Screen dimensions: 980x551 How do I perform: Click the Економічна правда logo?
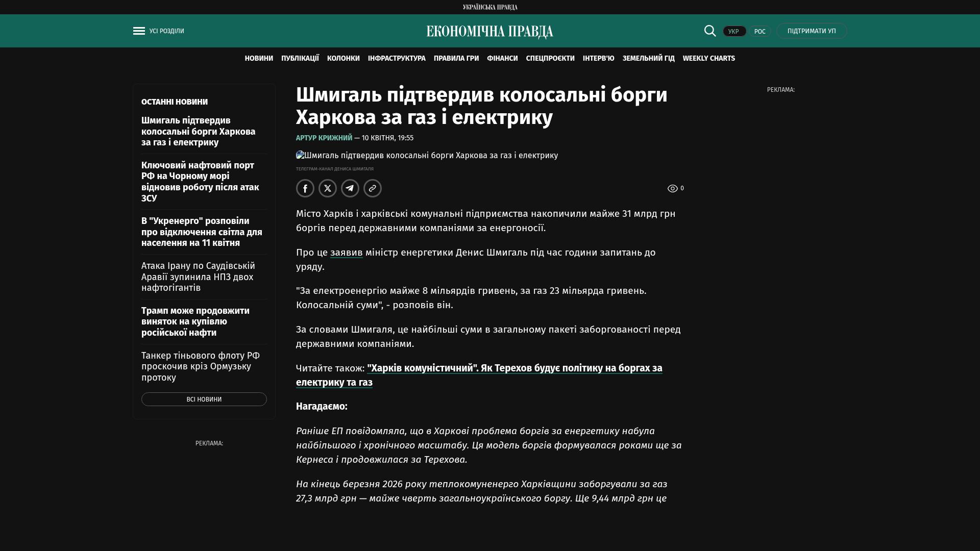click(490, 32)
